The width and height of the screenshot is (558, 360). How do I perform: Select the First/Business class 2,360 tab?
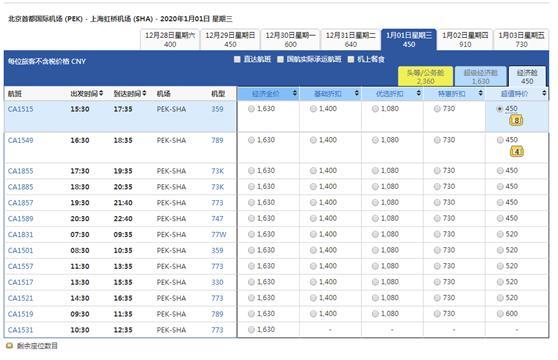pos(425,76)
